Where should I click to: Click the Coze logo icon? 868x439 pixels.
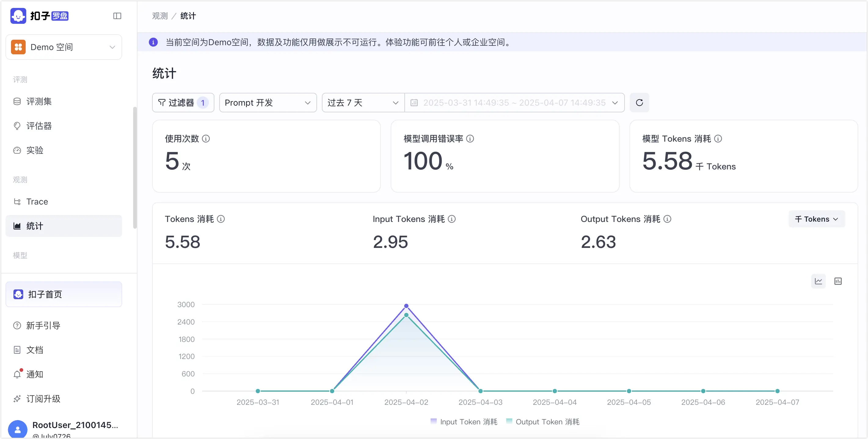(x=18, y=16)
